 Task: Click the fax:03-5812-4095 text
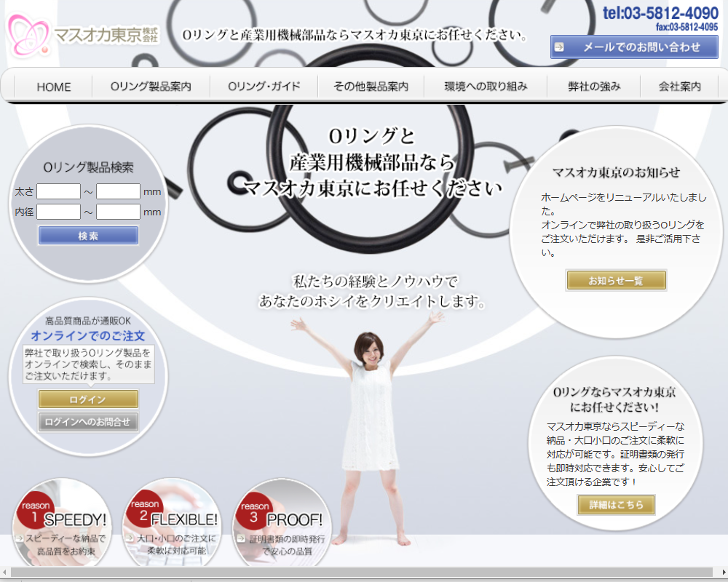pos(687,27)
